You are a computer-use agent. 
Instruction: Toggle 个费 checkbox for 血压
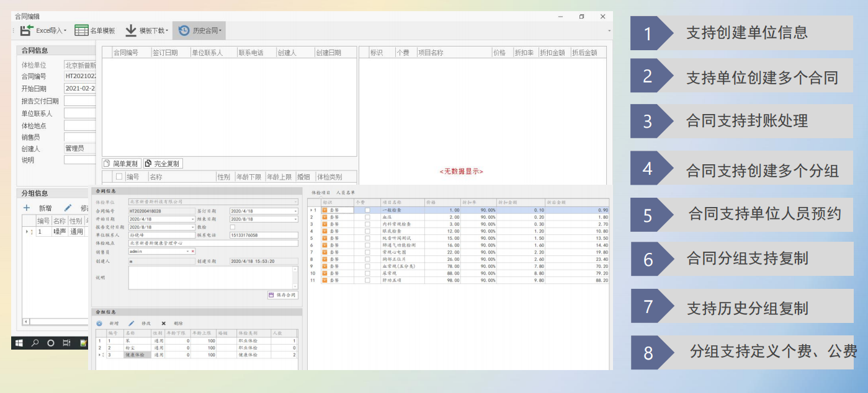pyautogui.click(x=367, y=218)
